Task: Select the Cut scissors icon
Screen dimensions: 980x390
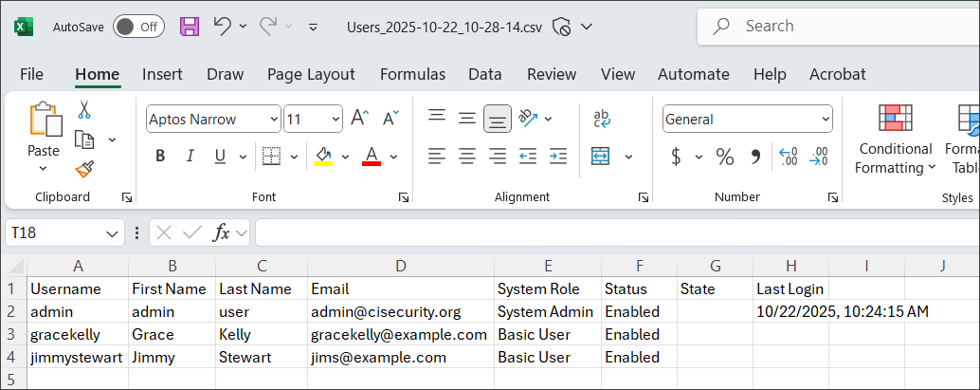Action: pyautogui.click(x=84, y=110)
